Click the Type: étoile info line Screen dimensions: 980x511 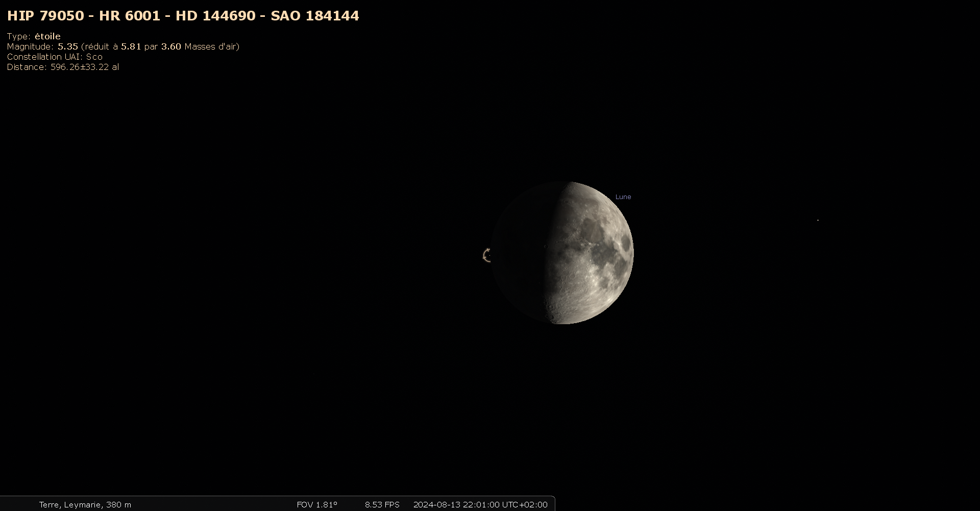coord(34,36)
